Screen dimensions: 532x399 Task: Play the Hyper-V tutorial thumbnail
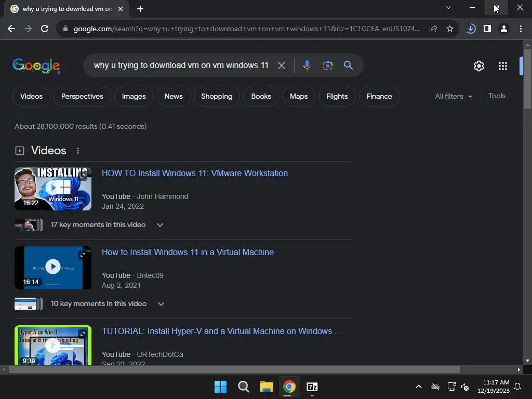[x=53, y=345]
